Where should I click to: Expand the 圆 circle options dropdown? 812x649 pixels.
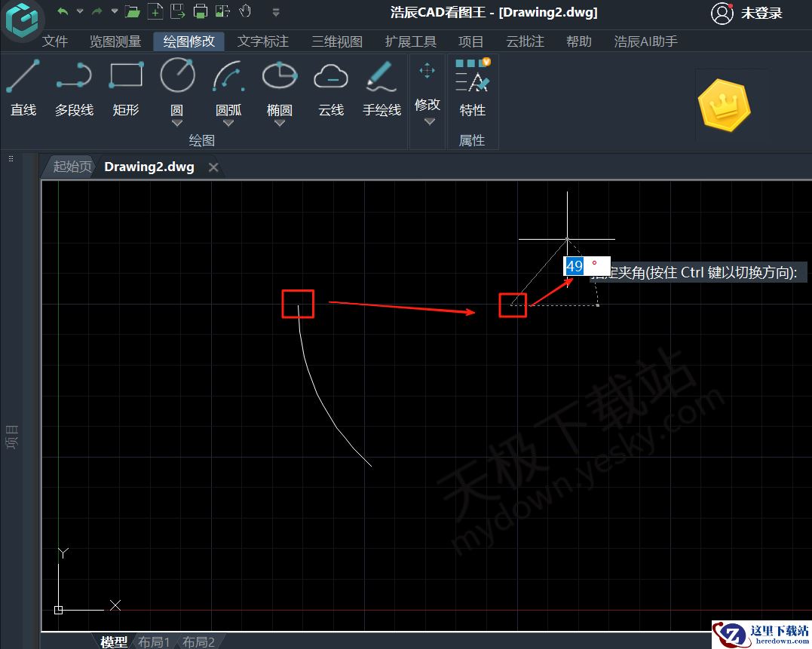tap(177, 123)
